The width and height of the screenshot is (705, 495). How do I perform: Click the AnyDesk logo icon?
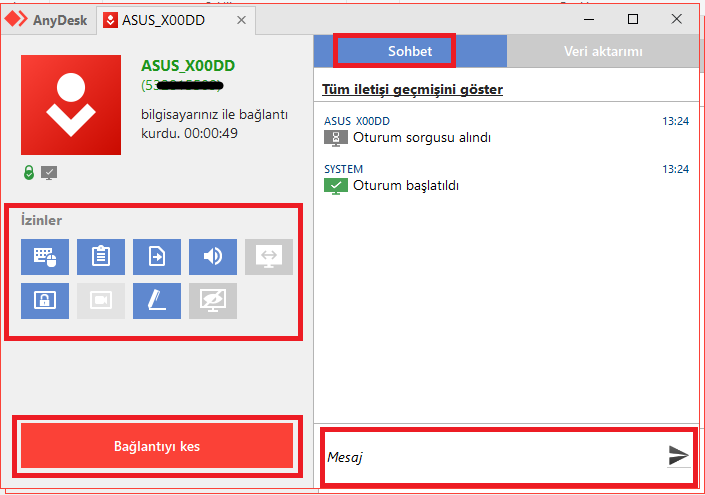16,19
